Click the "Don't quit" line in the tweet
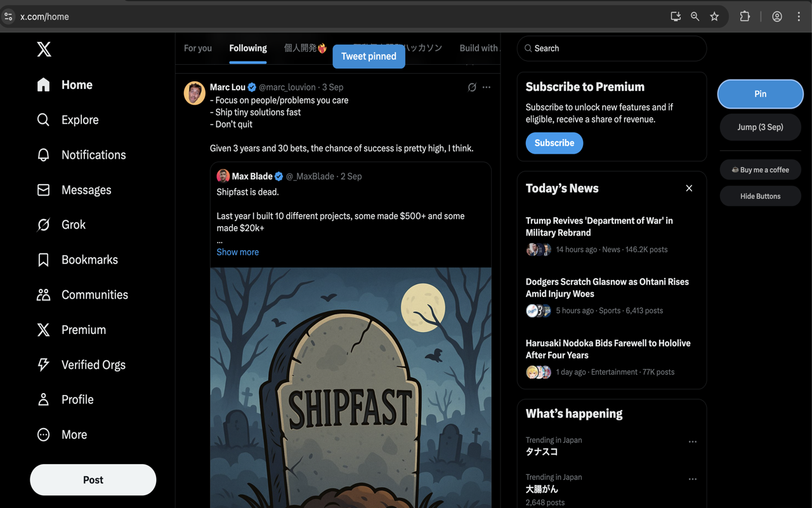812x508 pixels. tap(232, 124)
